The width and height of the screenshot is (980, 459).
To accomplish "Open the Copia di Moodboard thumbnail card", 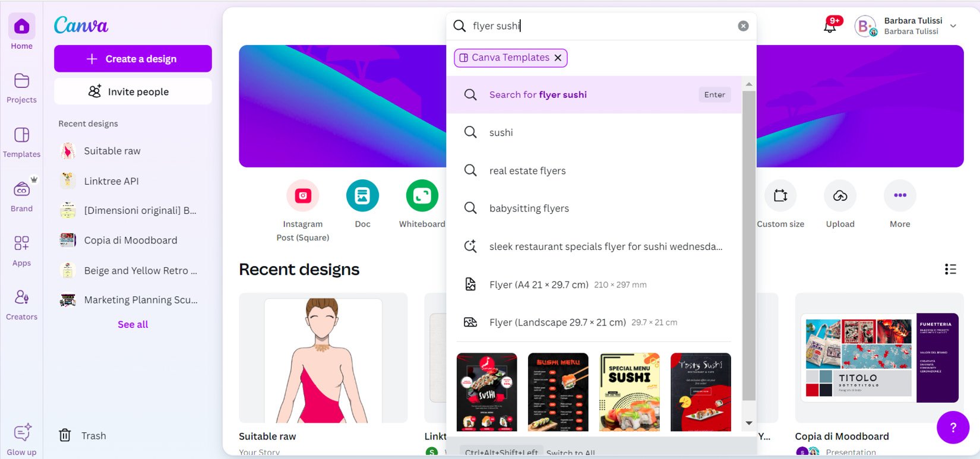I will (880, 358).
